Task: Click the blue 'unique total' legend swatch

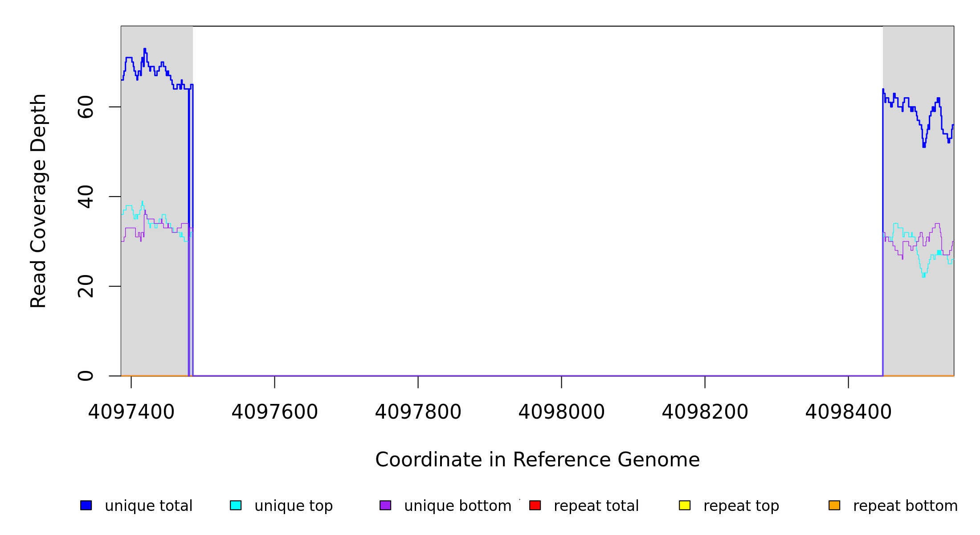Action: tap(86, 505)
